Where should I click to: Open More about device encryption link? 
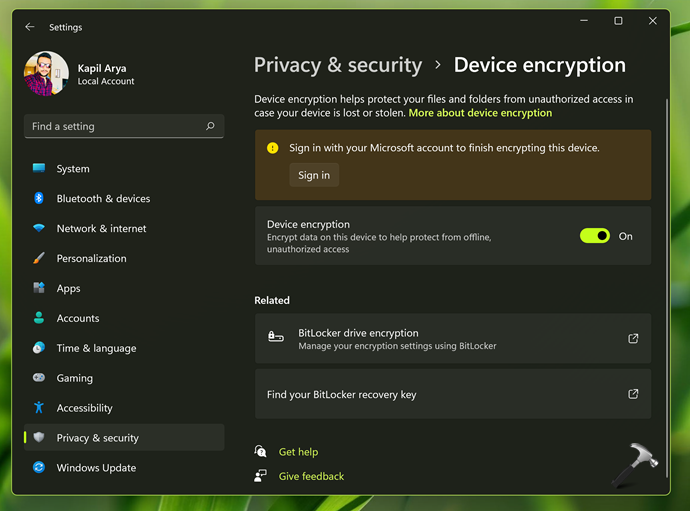click(x=480, y=113)
